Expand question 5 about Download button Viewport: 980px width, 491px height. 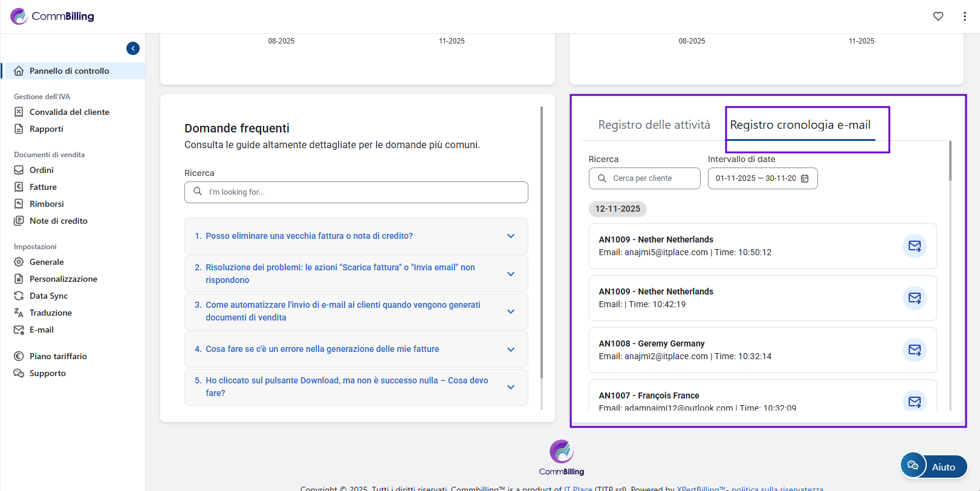click(356, 386)
